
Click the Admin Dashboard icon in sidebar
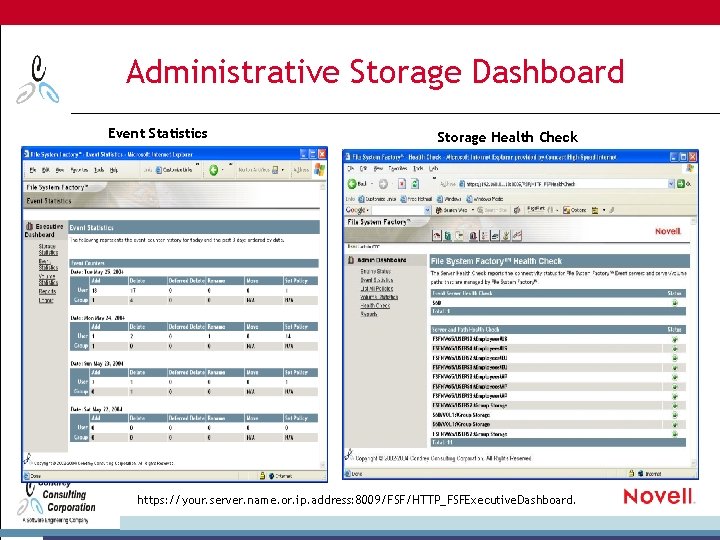(x=351, y=260)
